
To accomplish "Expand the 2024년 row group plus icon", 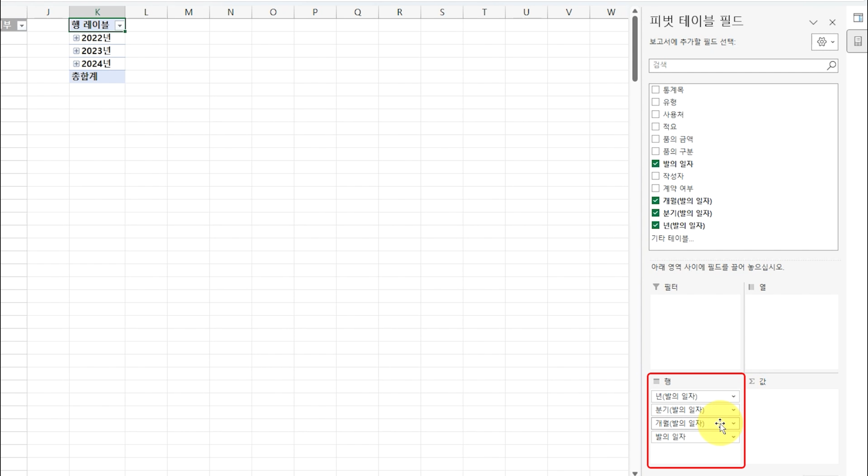I will [76, 64].
